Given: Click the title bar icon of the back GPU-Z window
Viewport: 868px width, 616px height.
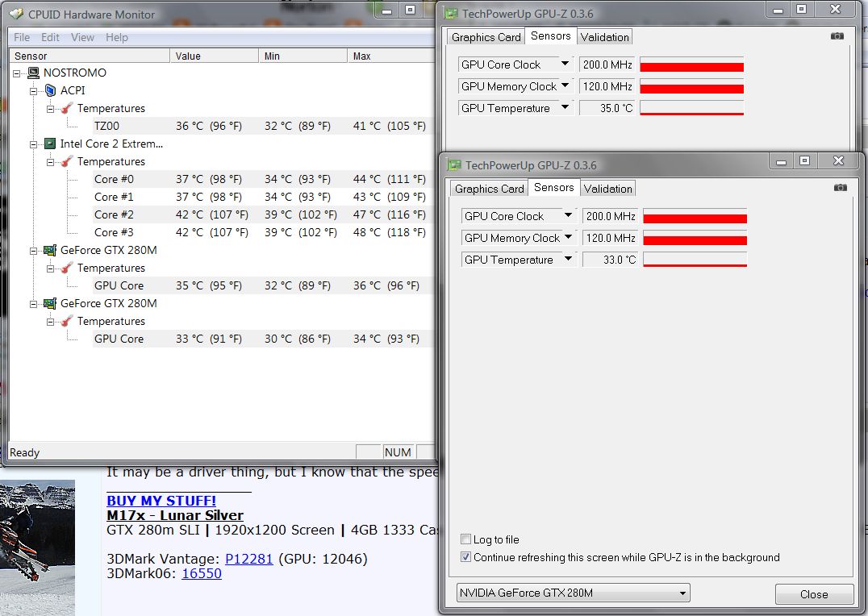Looking at the screenshot, I should [452, 14].
